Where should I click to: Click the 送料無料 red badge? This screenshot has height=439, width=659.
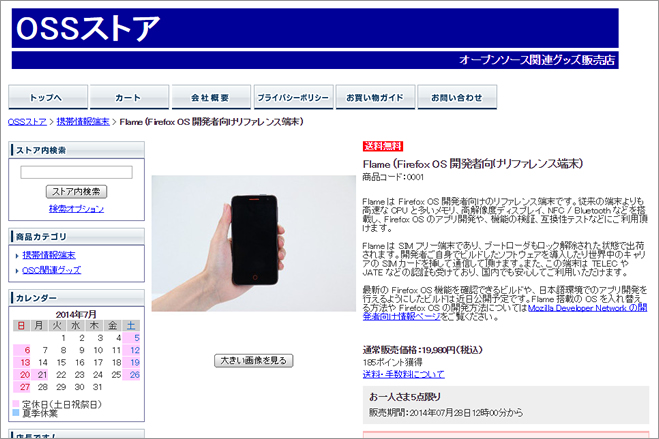click(383, 146)
